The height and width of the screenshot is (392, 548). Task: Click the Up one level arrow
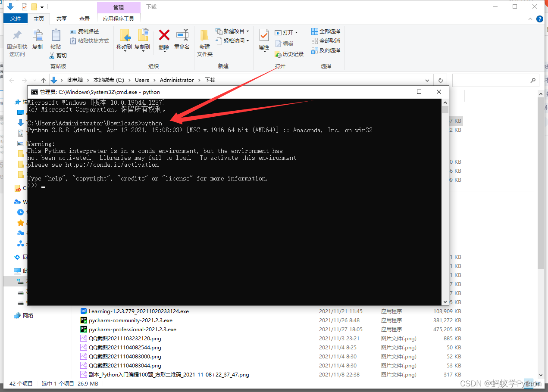(x=44, y=81)
